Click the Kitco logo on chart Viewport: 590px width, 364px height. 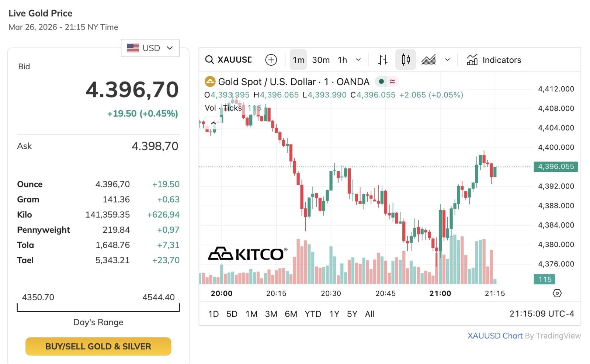point(247,254)
